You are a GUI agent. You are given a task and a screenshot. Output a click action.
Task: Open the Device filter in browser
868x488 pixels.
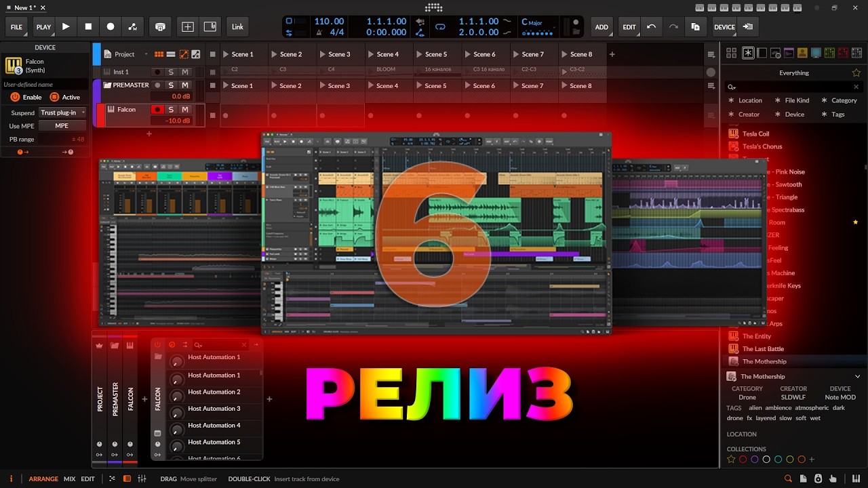(789, 115)
